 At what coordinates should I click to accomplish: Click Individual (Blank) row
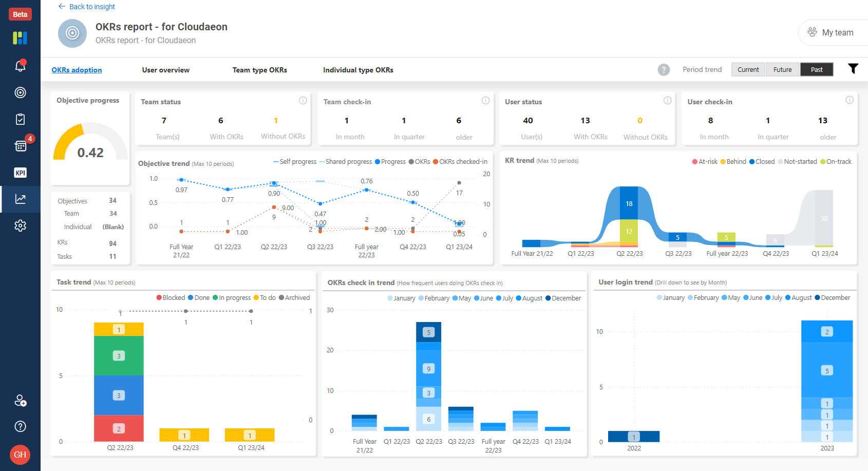click(91, 227)
